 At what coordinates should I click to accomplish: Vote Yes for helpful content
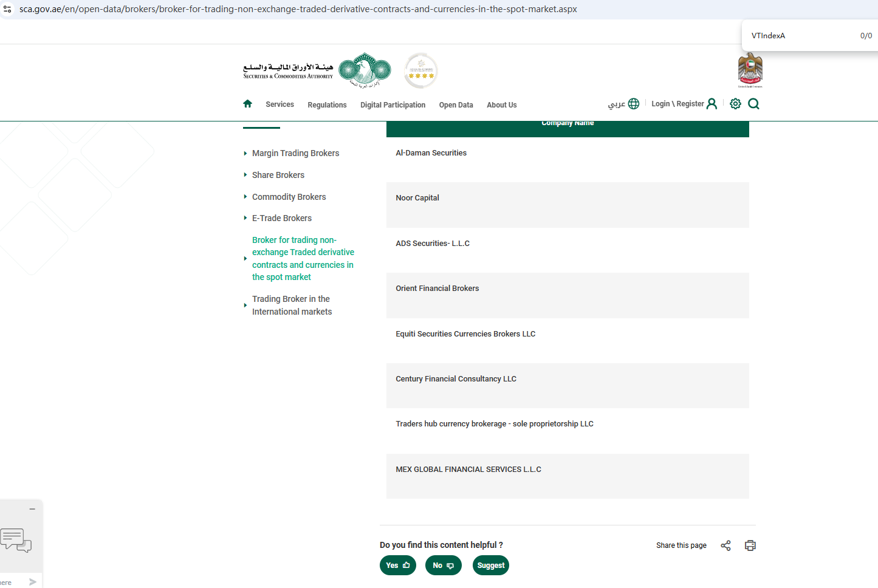(398, 566)
